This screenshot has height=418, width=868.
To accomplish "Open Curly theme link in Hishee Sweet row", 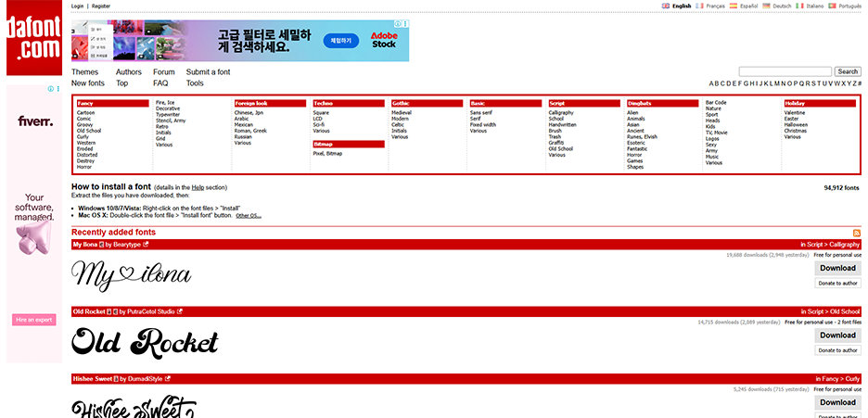I will coord(853,379).
